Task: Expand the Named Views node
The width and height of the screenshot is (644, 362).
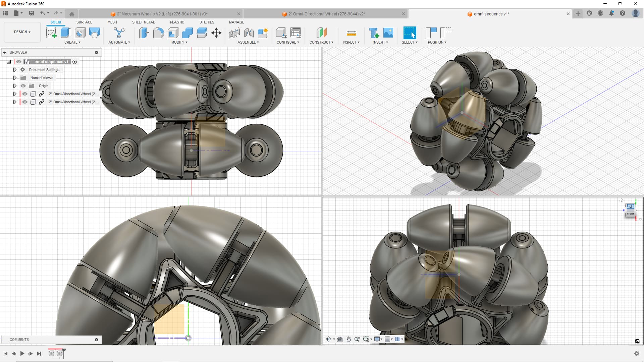Action: (15, 78)
